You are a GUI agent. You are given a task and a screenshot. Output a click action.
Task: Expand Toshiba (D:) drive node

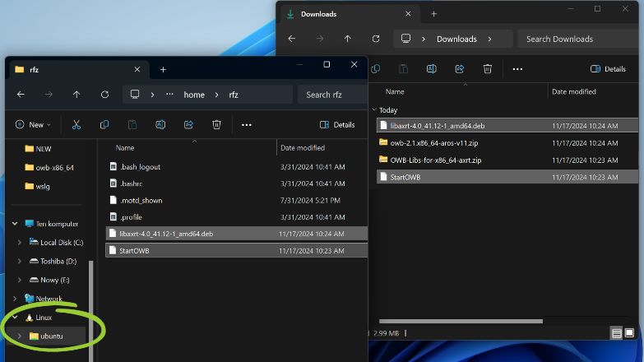tap(19, 261)
